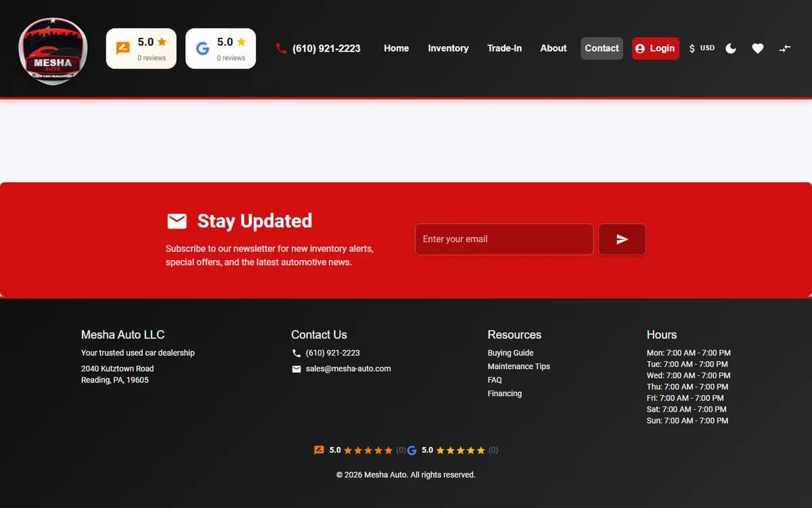The width and height of the screenshot is (812, 508).
Task: Click the Sat: 7:00 AM - 7:00 PM hours
Action: (x=687, y=409)
